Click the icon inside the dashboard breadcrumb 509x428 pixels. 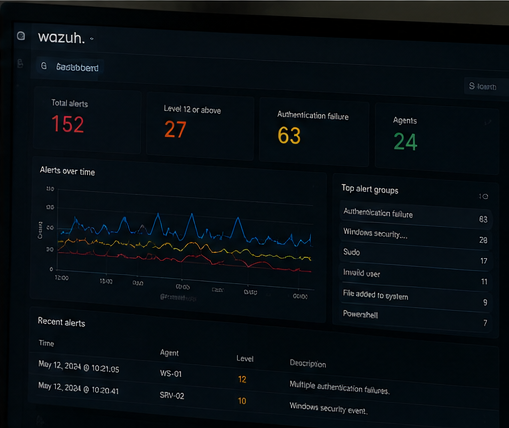tap(44, 66)
